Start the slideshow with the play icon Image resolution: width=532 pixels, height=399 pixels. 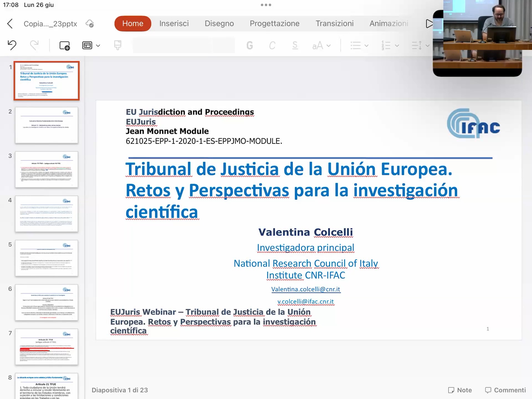pos(429,24)
